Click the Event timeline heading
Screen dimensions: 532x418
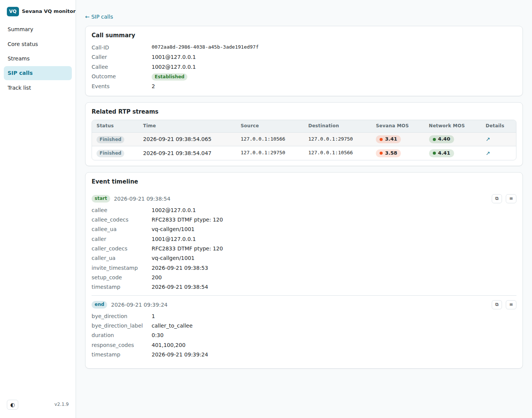115,182
